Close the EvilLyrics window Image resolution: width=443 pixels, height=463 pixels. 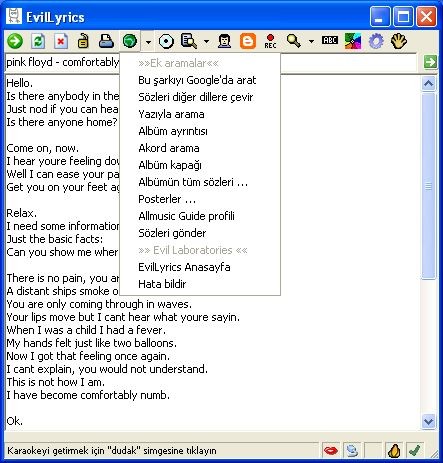(427, 16)
